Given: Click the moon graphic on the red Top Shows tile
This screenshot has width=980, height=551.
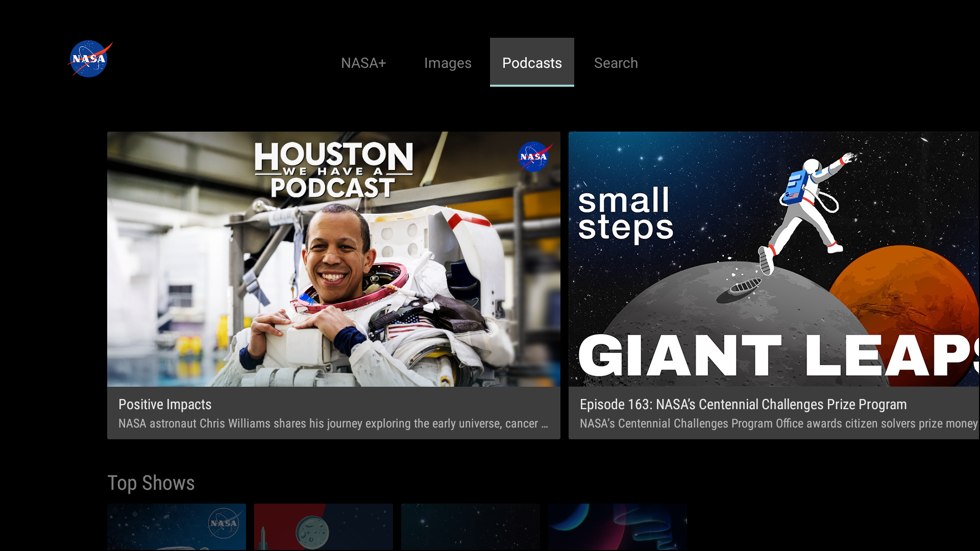Looking at the screenshot, I should 312,533.
